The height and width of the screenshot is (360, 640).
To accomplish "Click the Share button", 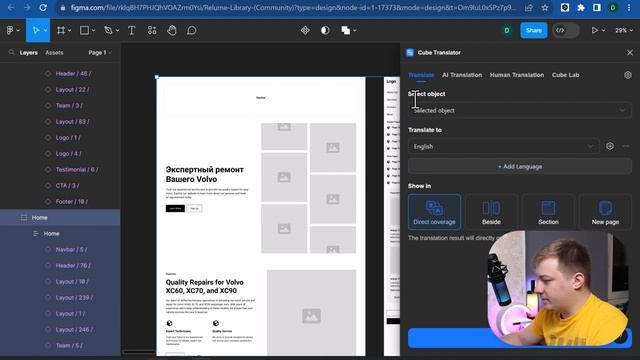I will [x=533, y=30].
